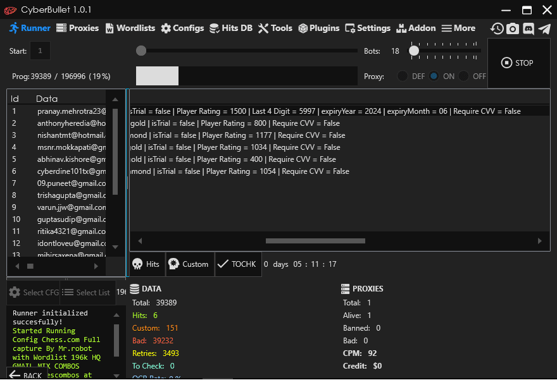Select the hit row with Player Rating 400
Image resolution: width=557 pixels, height=392 pixels.
pos(340,159)
